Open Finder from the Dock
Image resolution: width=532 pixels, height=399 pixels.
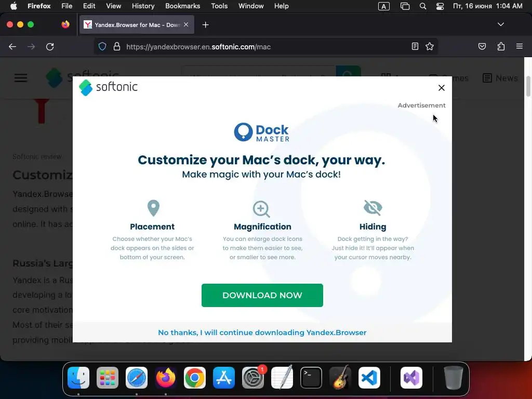(78, 378)
